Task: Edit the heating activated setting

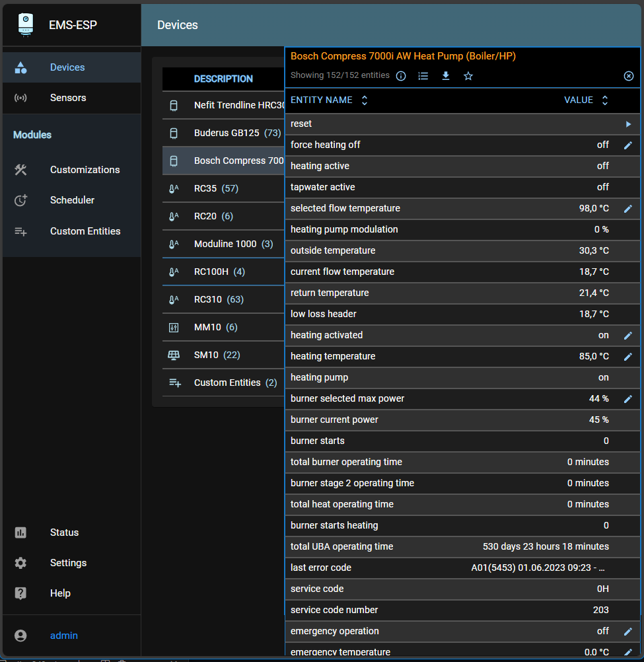Action: (628, 336)
